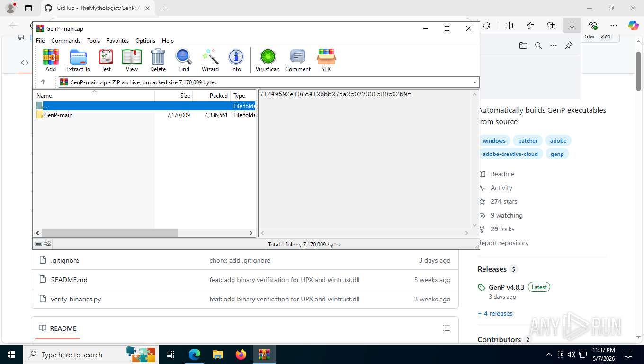Screen dimensions: 644x364
Task: Open verify_binaries.py file link
Action: point(76,299)
